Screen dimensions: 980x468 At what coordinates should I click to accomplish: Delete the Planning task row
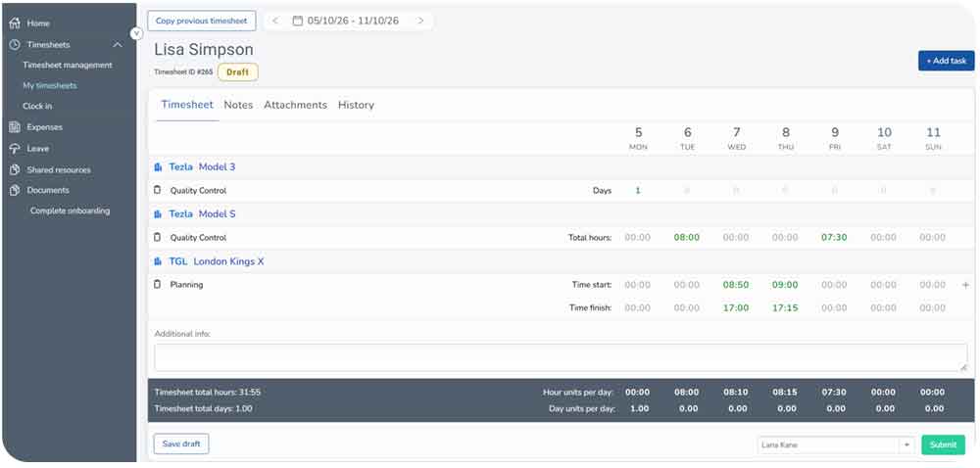pos(158,285)
